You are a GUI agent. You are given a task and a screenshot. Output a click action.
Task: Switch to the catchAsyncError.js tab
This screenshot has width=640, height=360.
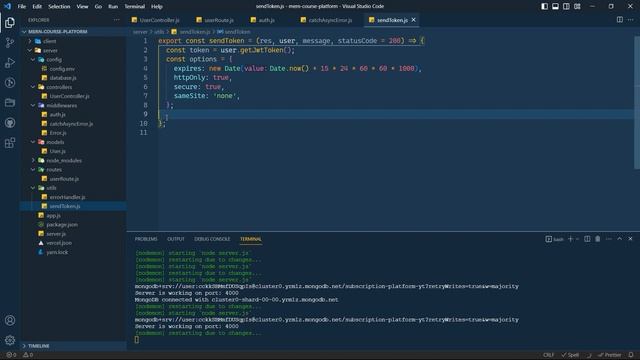[x=326, y=20]
